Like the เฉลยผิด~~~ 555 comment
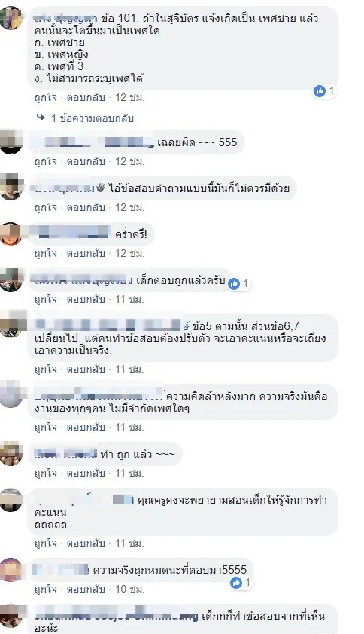The height and width of the screenshot is (634, 364). (46, 161)
